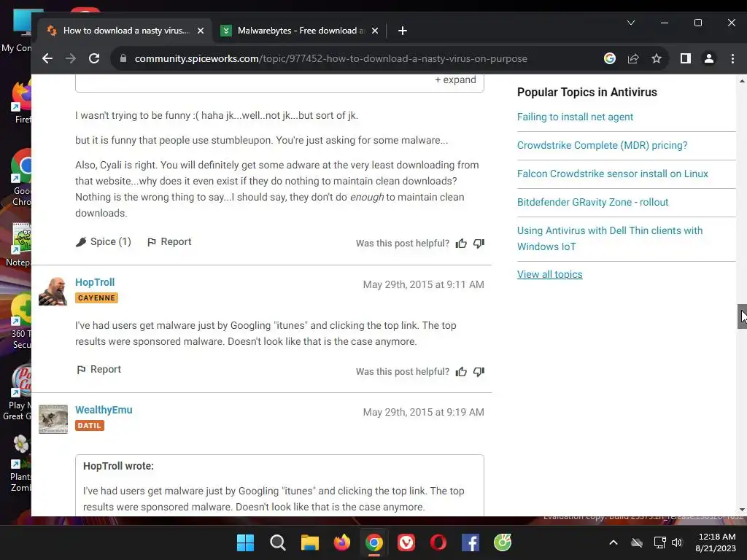Open the Crowdstrike Complete (MDR) pricing topic

[x=602, y=145]
